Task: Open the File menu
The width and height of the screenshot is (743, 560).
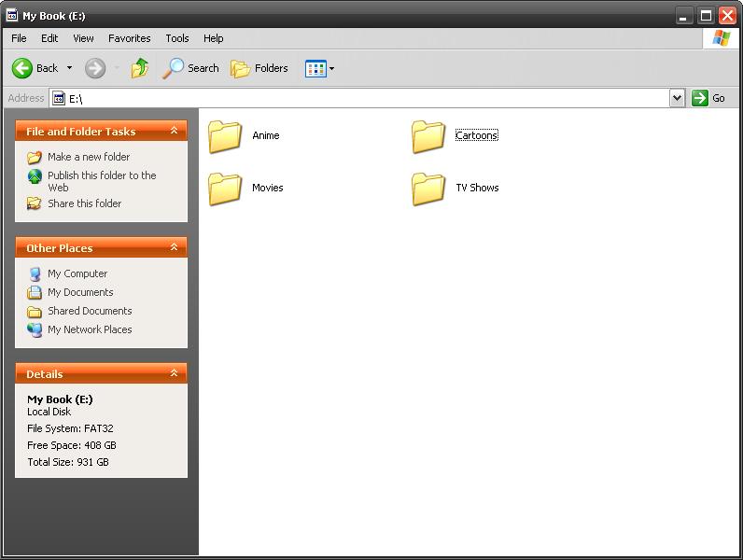Action: [x=19, y=38]
